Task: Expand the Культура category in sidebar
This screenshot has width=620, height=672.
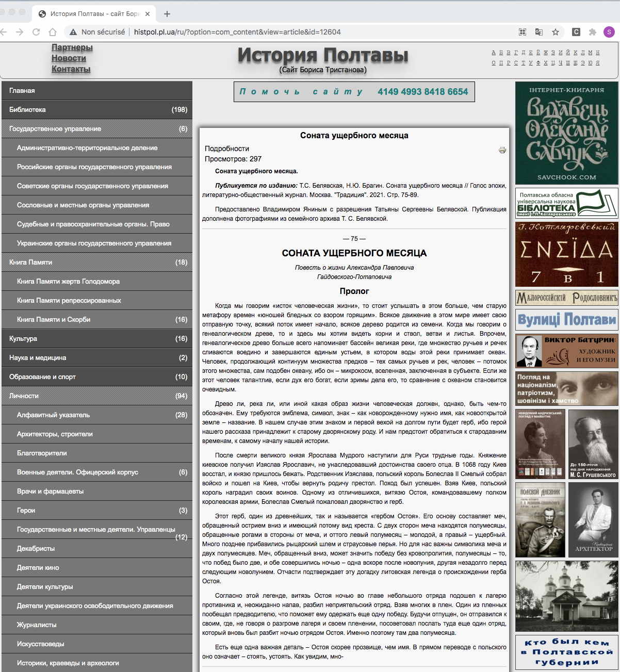Action: [97, 339]
